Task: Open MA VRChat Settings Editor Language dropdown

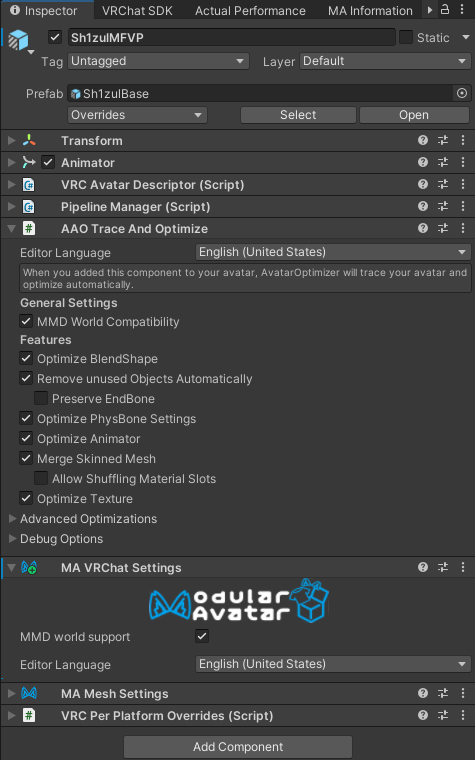Action: click(x=333, y=664)
